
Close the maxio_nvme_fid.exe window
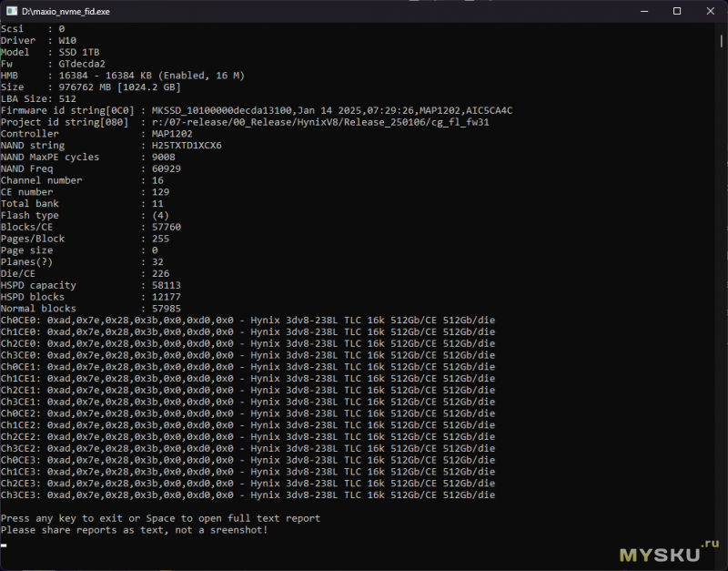point(711,11)
